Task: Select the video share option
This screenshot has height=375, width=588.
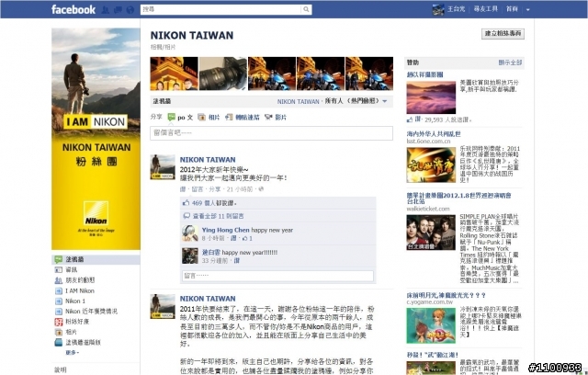Action: click(276, 118)
